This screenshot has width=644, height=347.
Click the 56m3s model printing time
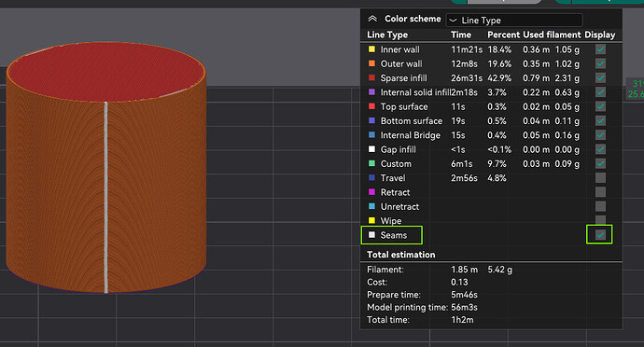point(464,307)
